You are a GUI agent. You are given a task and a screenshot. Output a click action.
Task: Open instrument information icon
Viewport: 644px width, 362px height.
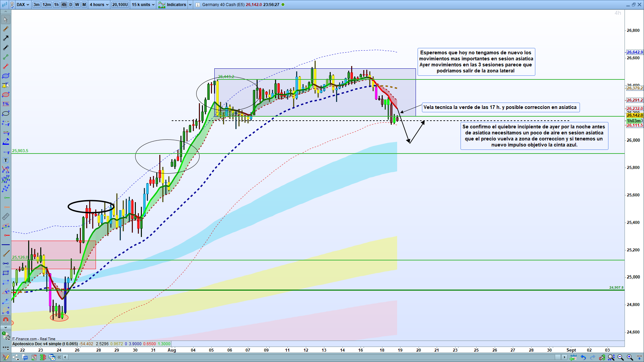[x=198, y=5]
